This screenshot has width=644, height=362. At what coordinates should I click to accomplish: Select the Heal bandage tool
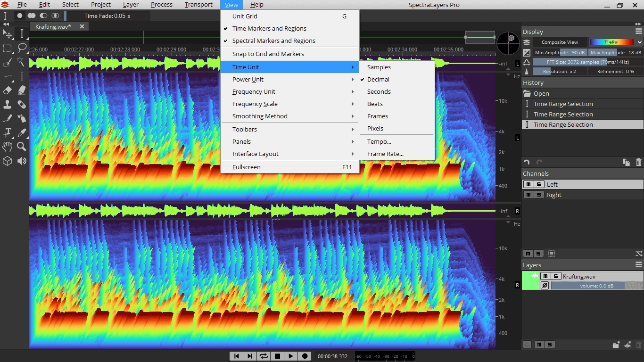pos(22,105)
